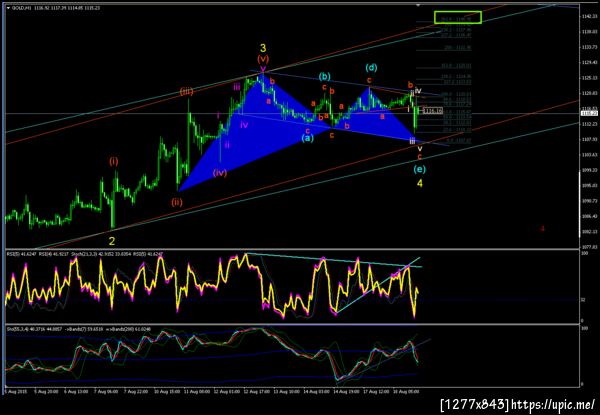
Task: Select the yellow wave label 3 at the peak
Action: [263, 48]
